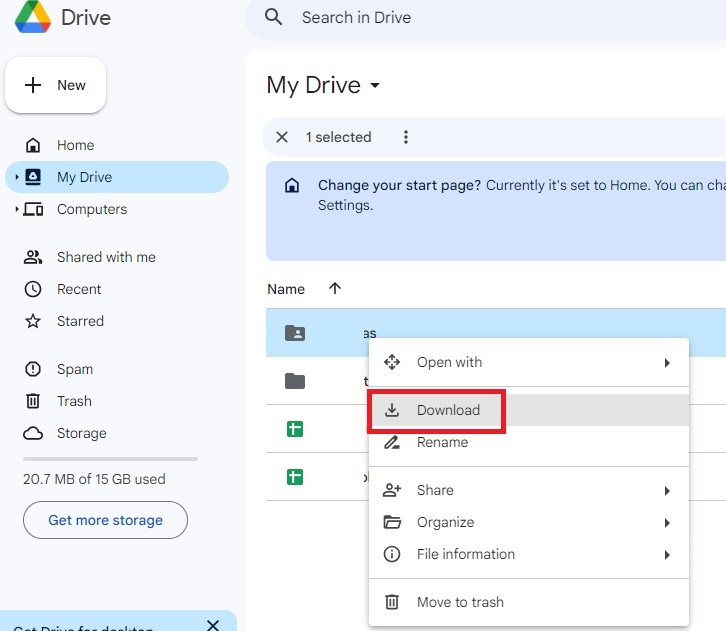Open the Spam section
Image resolution: width=726 pixels, height=631 pixels.
pyautogui.click(x=117, y=369)
